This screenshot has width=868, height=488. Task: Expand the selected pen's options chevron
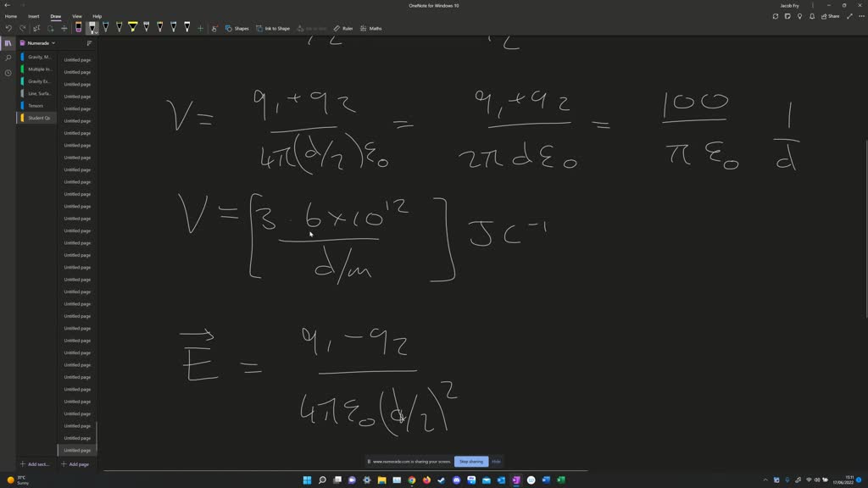pos(94,31)
